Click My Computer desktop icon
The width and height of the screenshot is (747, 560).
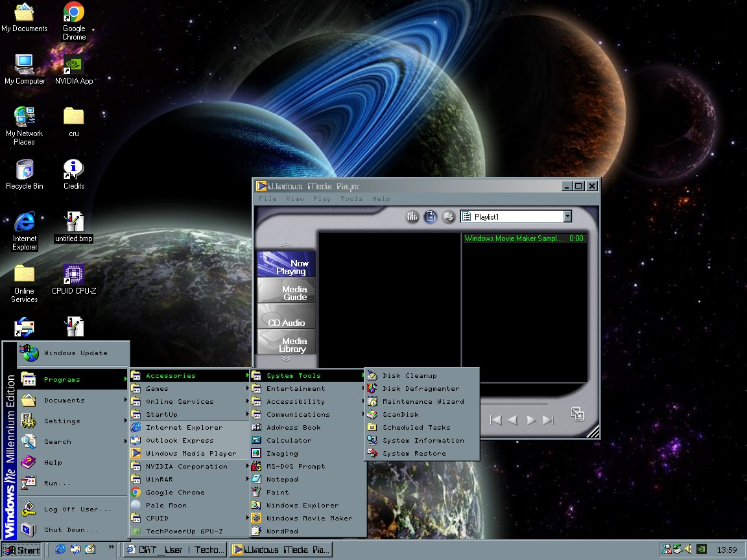24,69
